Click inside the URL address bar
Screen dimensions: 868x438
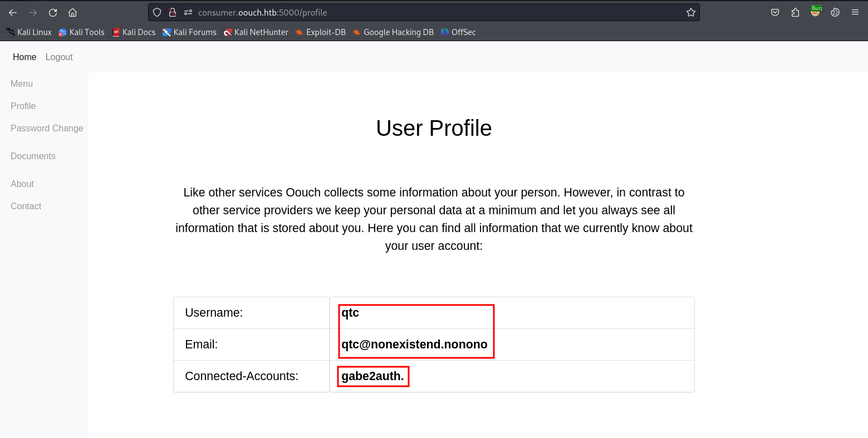coord(390,12)
